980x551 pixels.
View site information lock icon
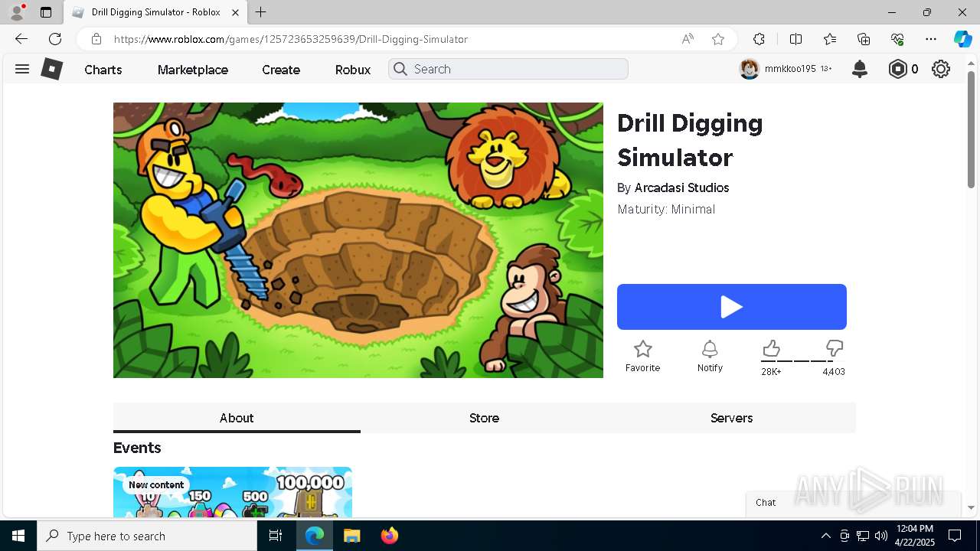pos(96,39)
